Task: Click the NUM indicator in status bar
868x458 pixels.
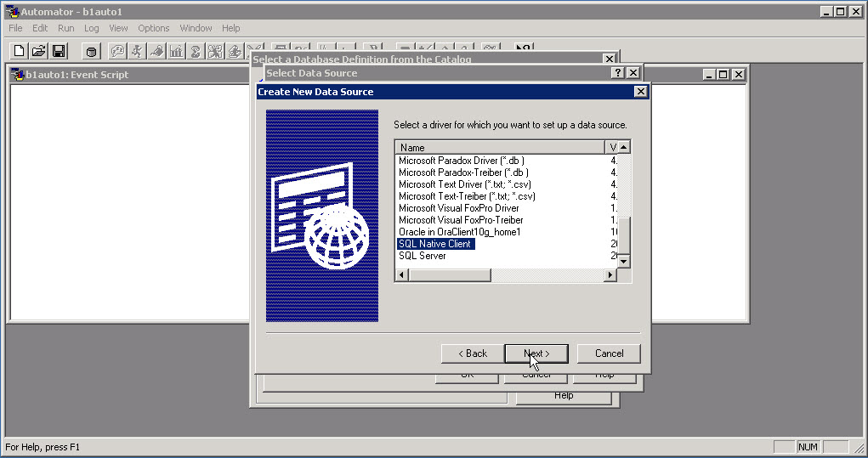Action: [x=808, y=447]
